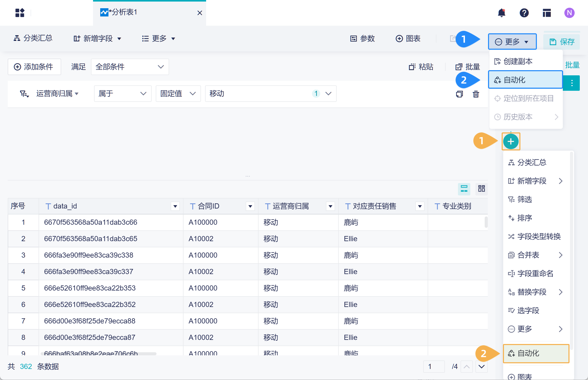
Task: Toggle data_id column filter arrow
Action: (175, 206)
